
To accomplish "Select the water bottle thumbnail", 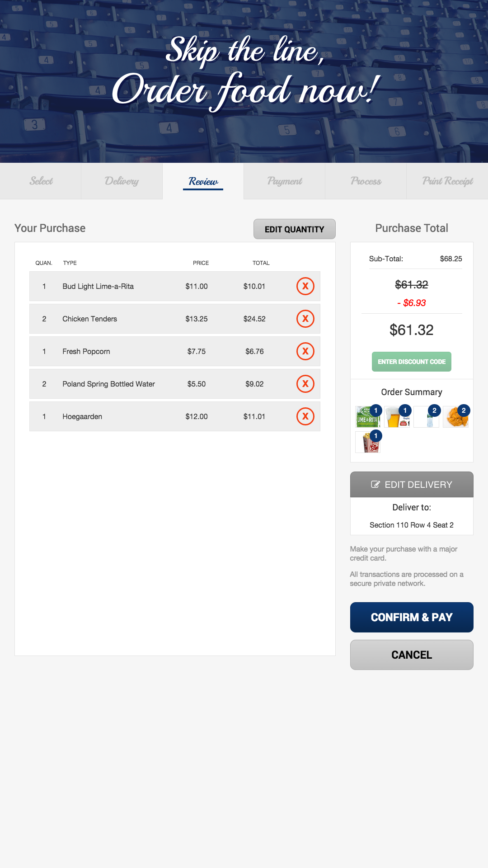I will click(427, 417).
